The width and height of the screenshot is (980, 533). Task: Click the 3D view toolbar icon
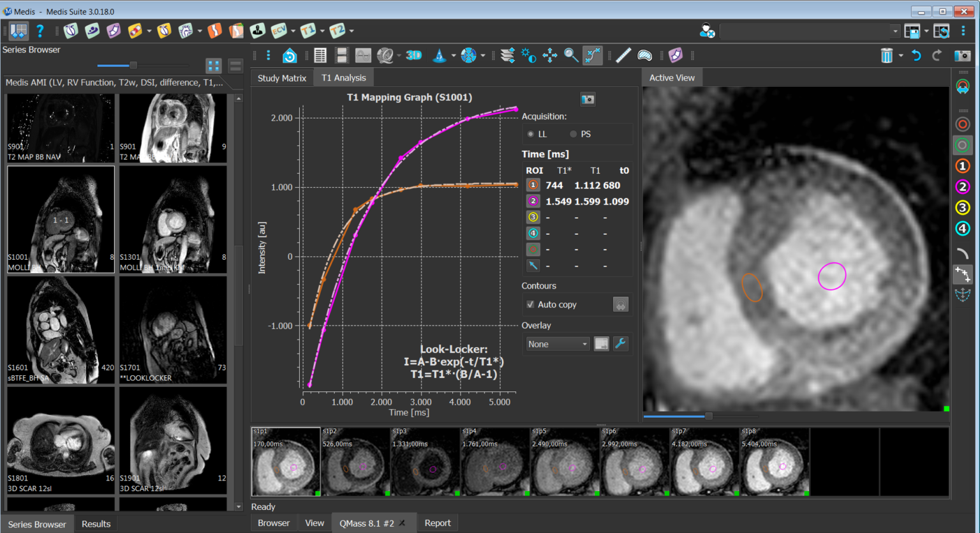click(414, 56)
